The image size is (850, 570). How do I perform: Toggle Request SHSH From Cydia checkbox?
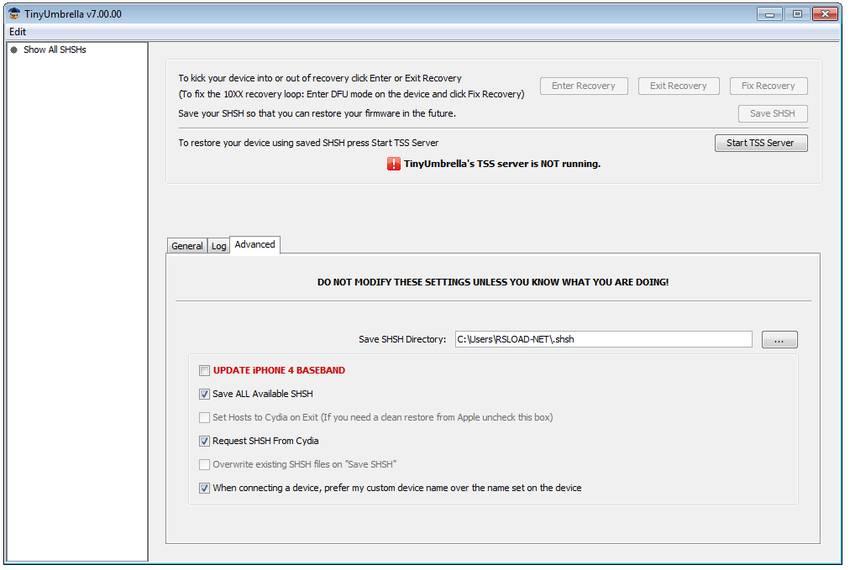[x=204, y=441]
